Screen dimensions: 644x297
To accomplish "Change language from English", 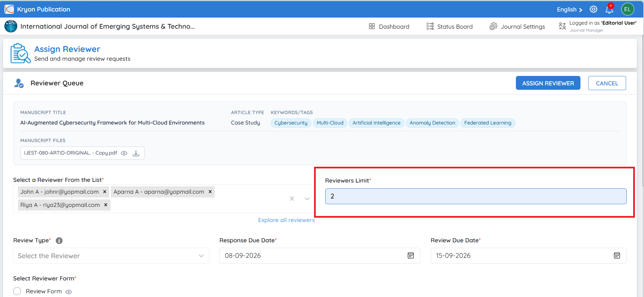I will [570, 9].
